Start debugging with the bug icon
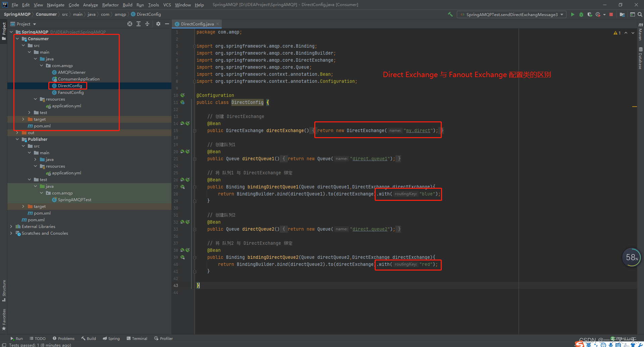644x347 pixels. click(581, 14)
